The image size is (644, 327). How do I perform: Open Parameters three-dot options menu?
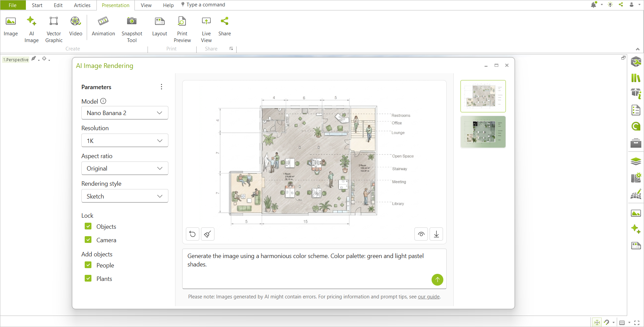click(x=162, y=87)
